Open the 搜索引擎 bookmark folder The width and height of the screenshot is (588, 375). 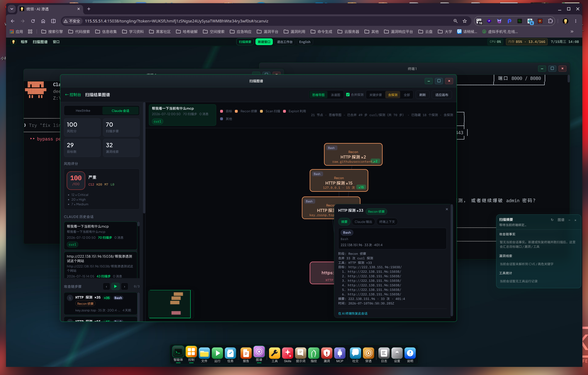[52, 32]
